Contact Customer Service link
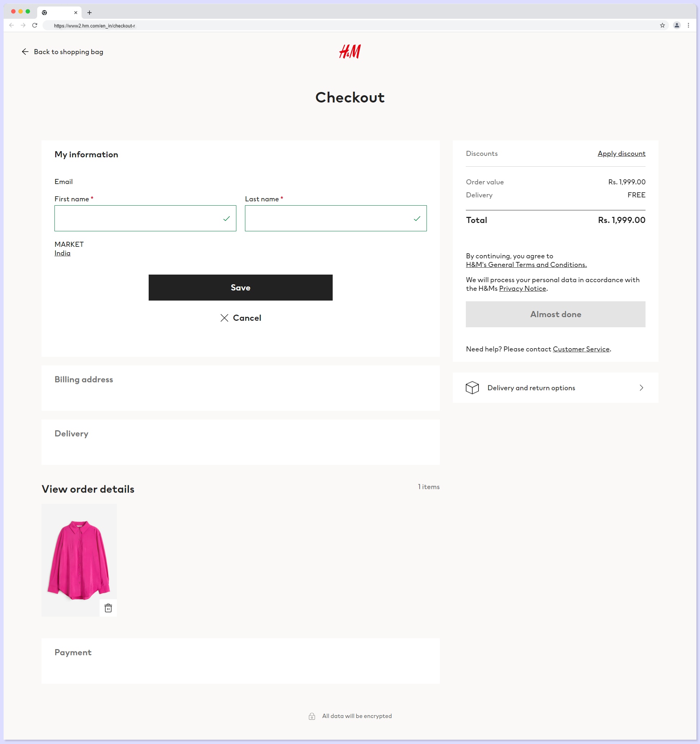 581,349
